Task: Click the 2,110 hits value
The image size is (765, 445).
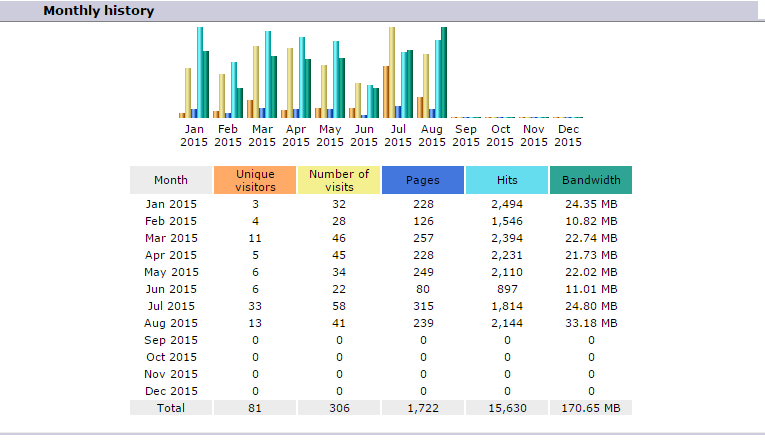Action: [507, 272]
